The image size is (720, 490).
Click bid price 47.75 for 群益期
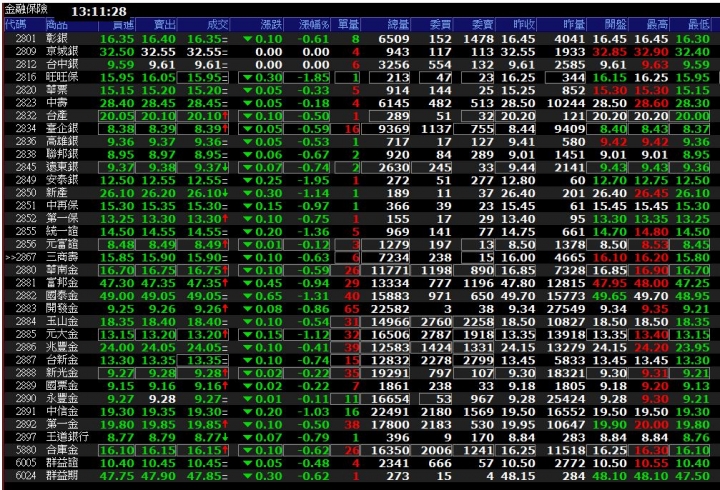pyautogui.click(x=117, y=476)
